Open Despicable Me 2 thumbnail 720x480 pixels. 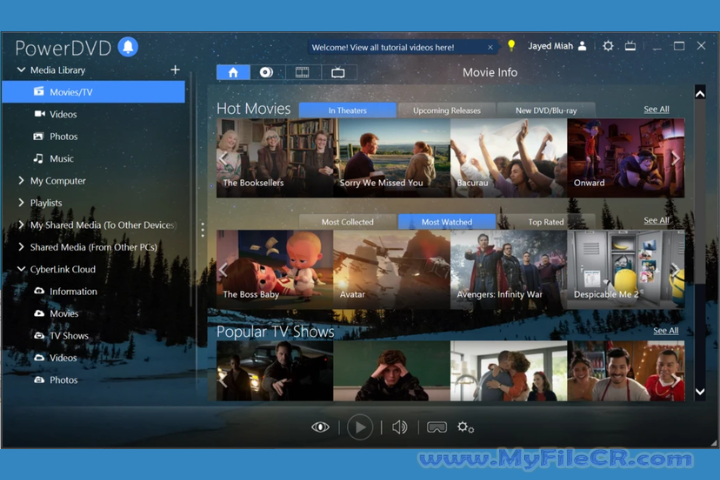pos(626,269)
